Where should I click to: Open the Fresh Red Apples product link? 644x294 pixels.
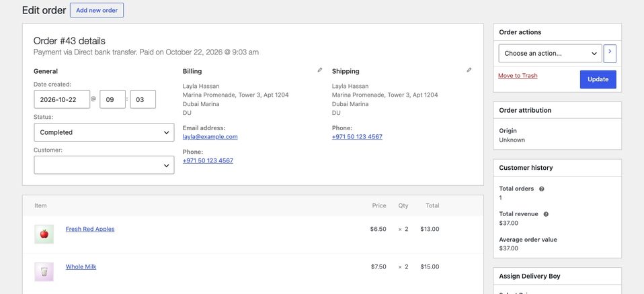coord(90,229)
